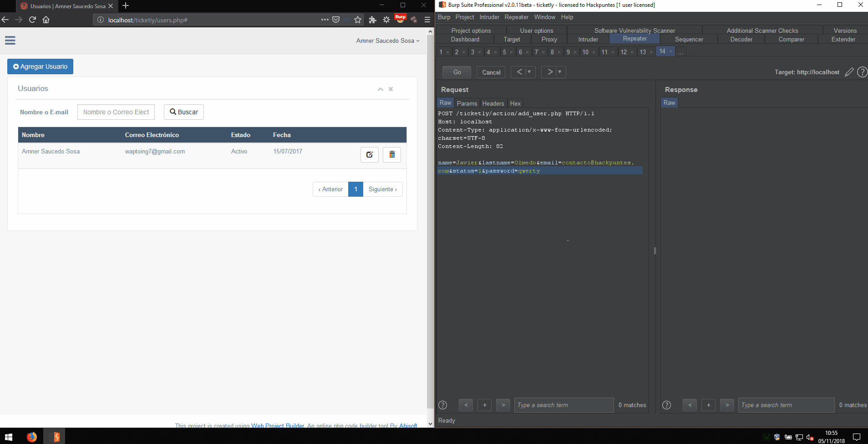This screenshot has width=868, height=444.
Task: Click the Cancel button in Repeater
Action: [x=491, y=72]
